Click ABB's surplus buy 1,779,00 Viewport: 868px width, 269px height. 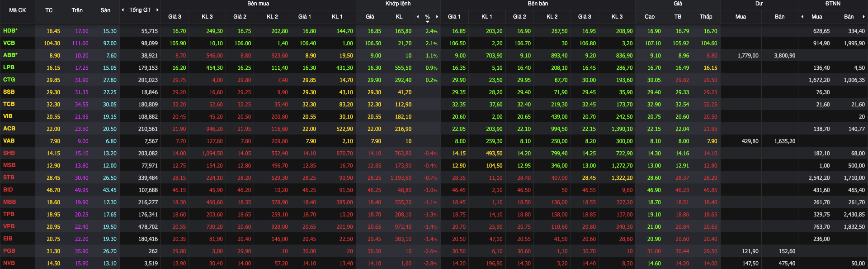(748, 56)
